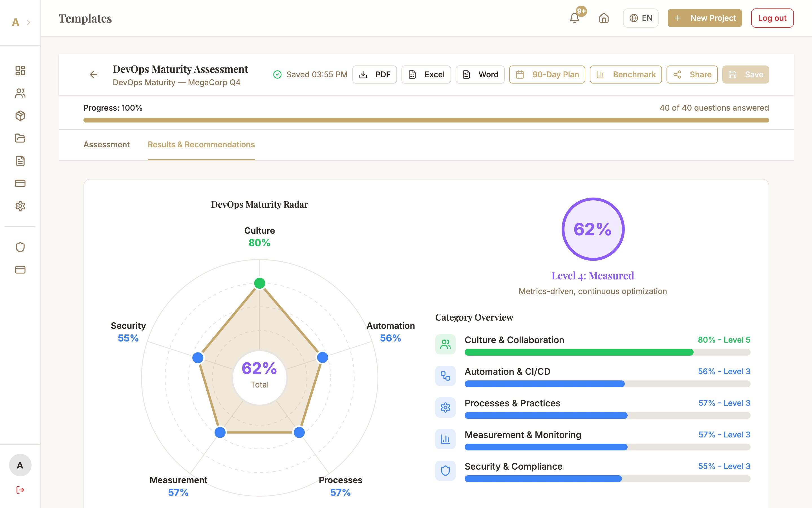Open the lower card icon in sidebar
This screenshot has width=812, height=508.
pyautogui.click(x=20, y=270)
